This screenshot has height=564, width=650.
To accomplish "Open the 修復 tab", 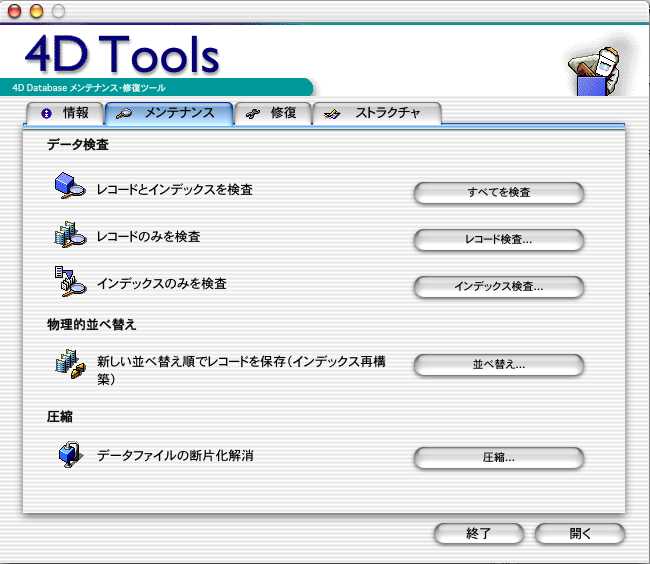I will [273, 113].
